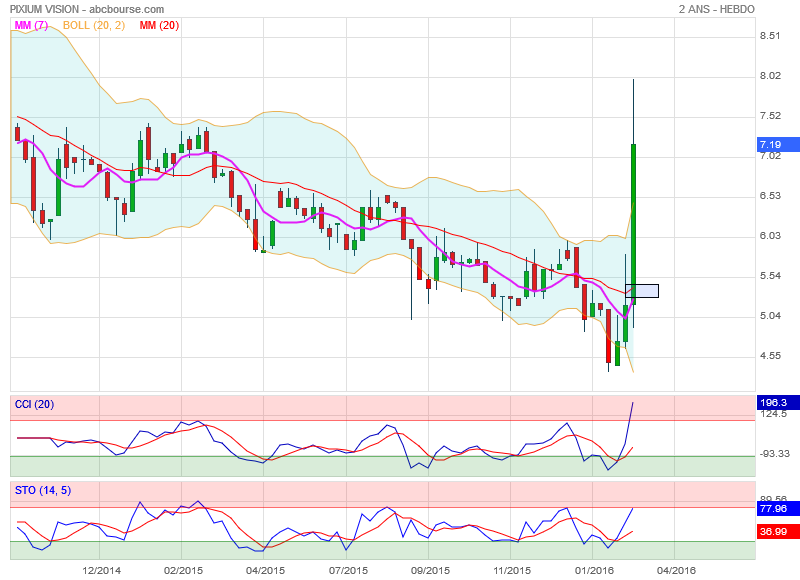Click the MM (7) legend label
Screen dimensions: 800x580
pos(31,25)
